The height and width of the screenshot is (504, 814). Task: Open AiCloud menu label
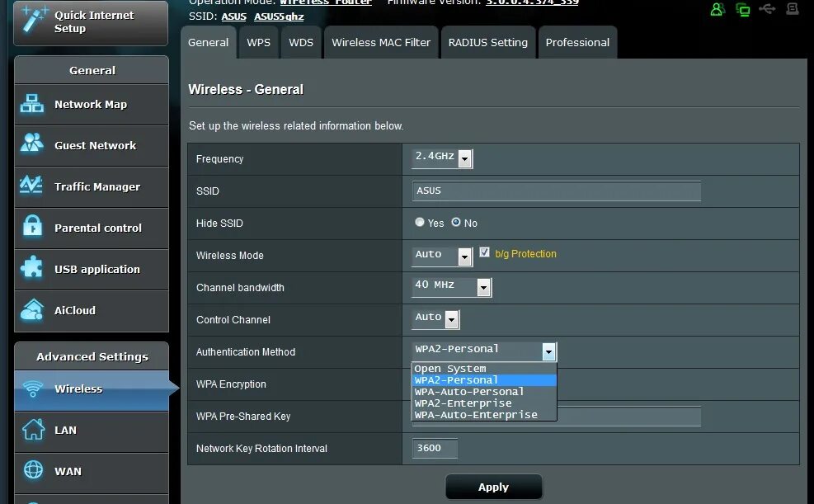tap(75, 310)
